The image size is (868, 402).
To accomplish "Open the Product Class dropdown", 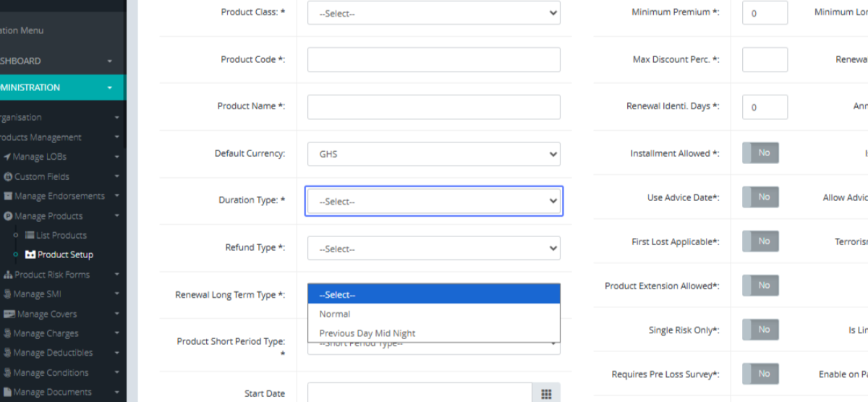I will pos(433,13).
